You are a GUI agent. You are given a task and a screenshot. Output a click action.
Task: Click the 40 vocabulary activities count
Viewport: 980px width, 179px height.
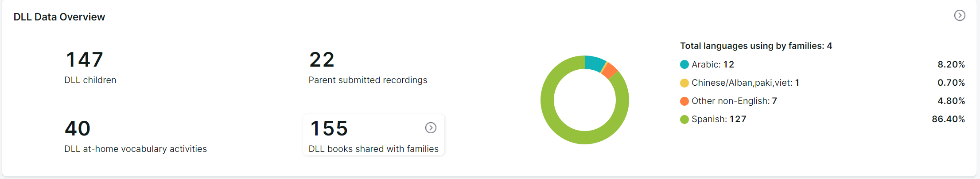point(78,129)
